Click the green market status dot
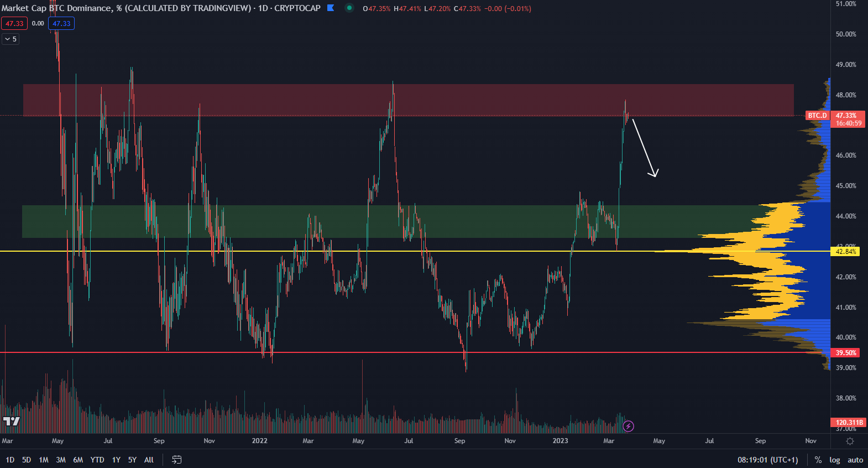This screenshot has width=868, height=468. pyautogui.click(x=349, y=8)
